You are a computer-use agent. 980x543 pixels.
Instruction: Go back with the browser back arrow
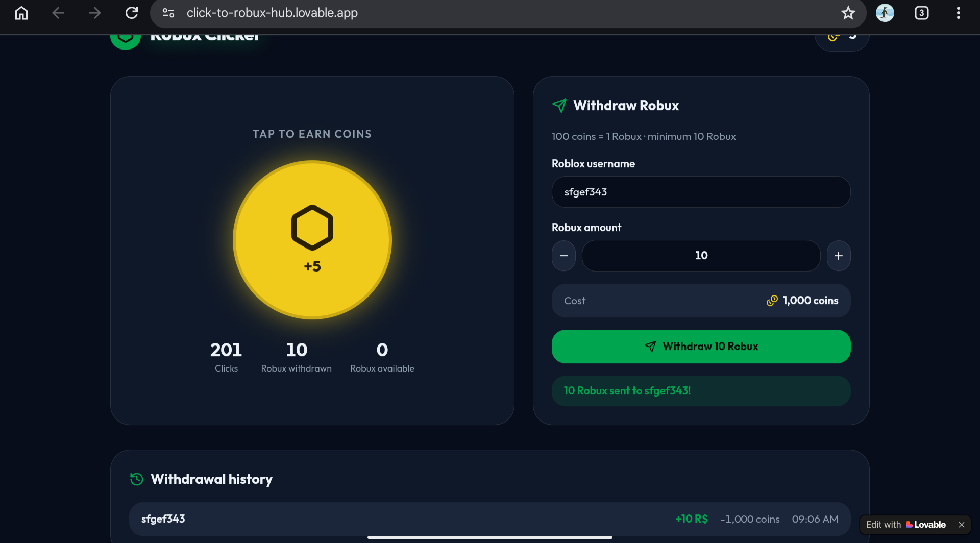(x=58, y=13)
